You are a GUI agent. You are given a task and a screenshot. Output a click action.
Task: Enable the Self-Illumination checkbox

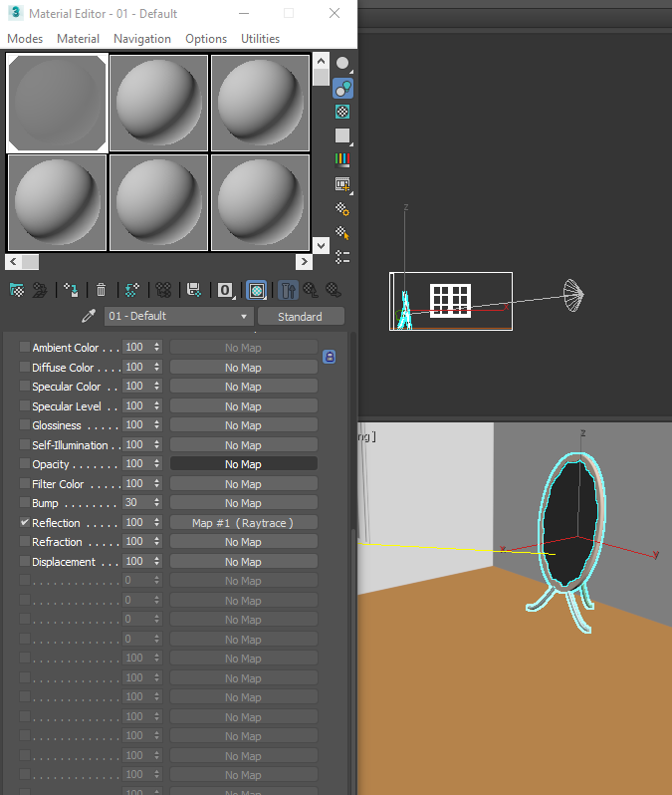point(24,444)
